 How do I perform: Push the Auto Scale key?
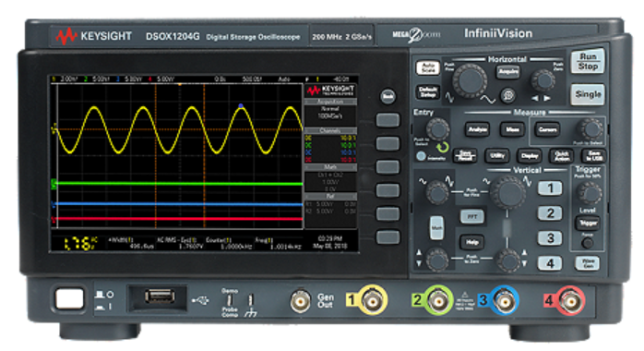pos(428,67)
